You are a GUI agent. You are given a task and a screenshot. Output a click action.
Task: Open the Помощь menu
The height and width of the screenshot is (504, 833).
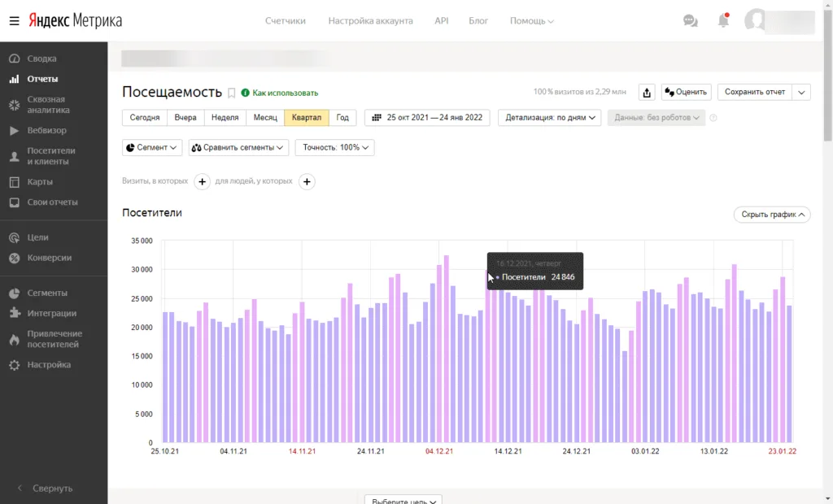531,20
